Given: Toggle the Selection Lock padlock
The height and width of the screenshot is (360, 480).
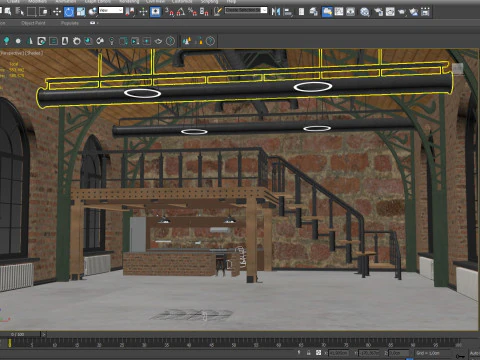Looking at the screenshot, I should 309,352.
